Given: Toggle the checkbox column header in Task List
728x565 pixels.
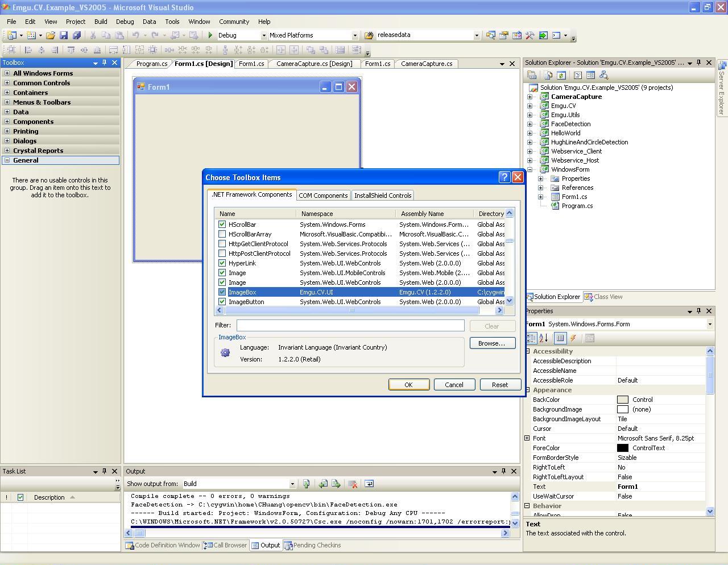Looking at the screenshot, I should [x=20, y=497].
